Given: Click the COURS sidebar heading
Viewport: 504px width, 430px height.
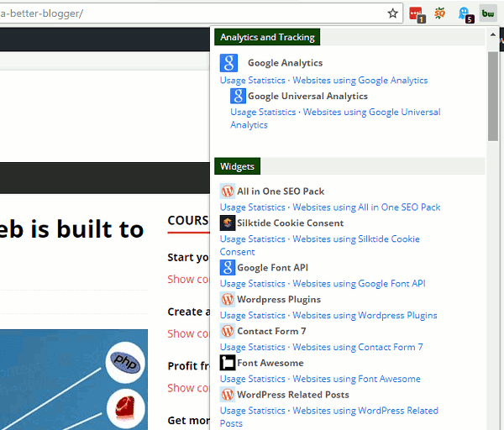Looking at the screenshot, I should point(188,221).
